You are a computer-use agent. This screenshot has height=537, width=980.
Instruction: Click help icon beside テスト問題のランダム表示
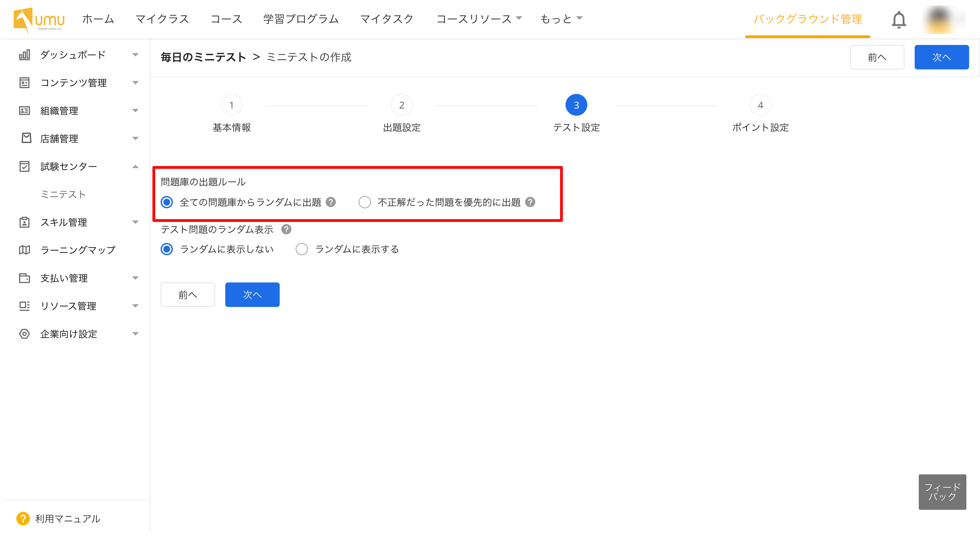[286, 229]
